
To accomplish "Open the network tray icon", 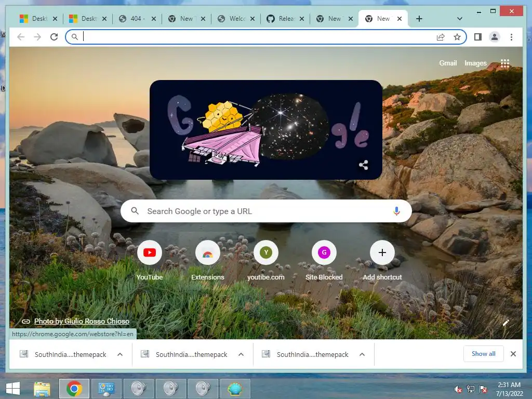I will coord(471,389).
